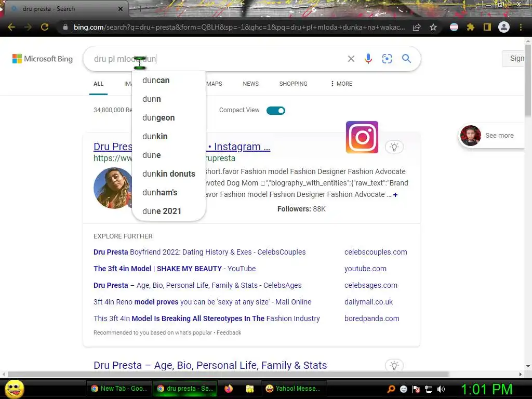The image size is (532, 399).
Task: Switch to New Tab - Google taskbar window
Action: tap(119, 389)
